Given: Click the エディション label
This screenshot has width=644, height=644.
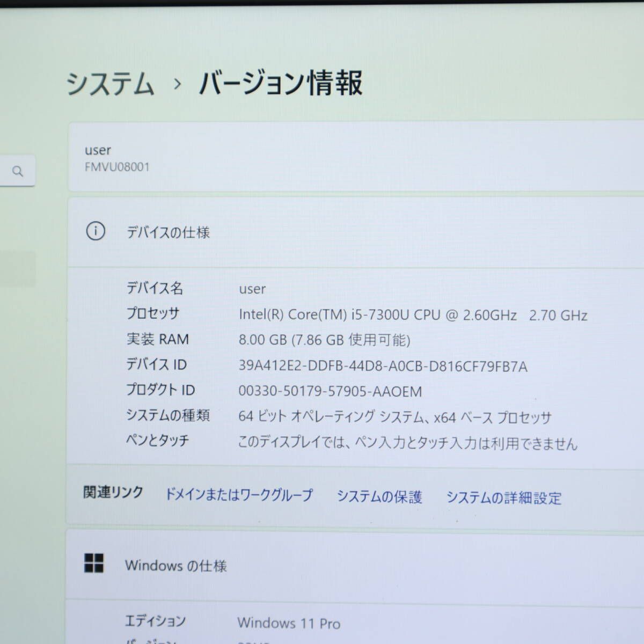Looking at the screenshot, I should point(155,621).
